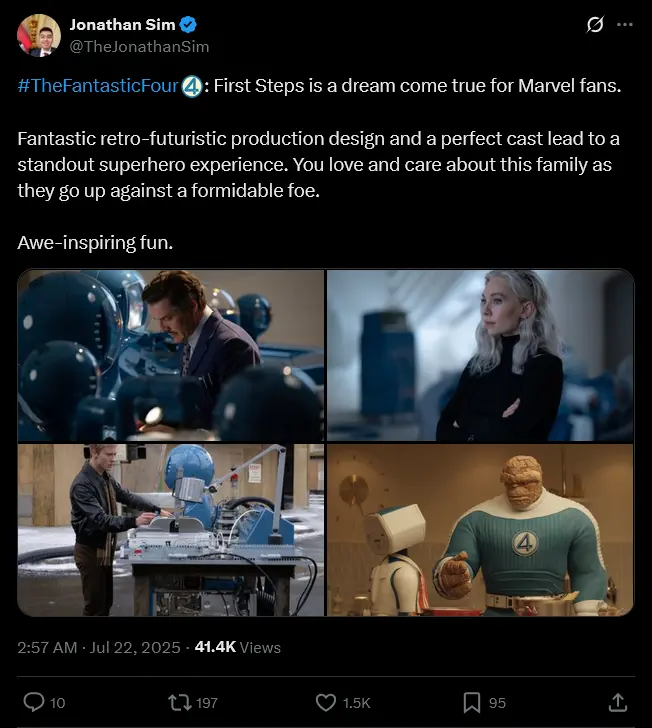Screen dimensions: 652x728
Task: Click the repost arrows icon
Action: click(x=180, y=702)
